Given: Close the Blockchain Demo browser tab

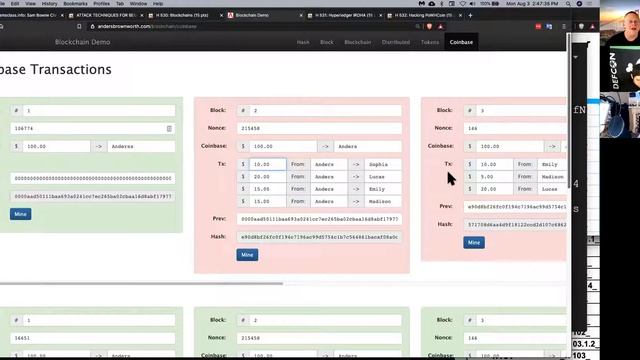Looking at the screenshot, I should (301, 15).
